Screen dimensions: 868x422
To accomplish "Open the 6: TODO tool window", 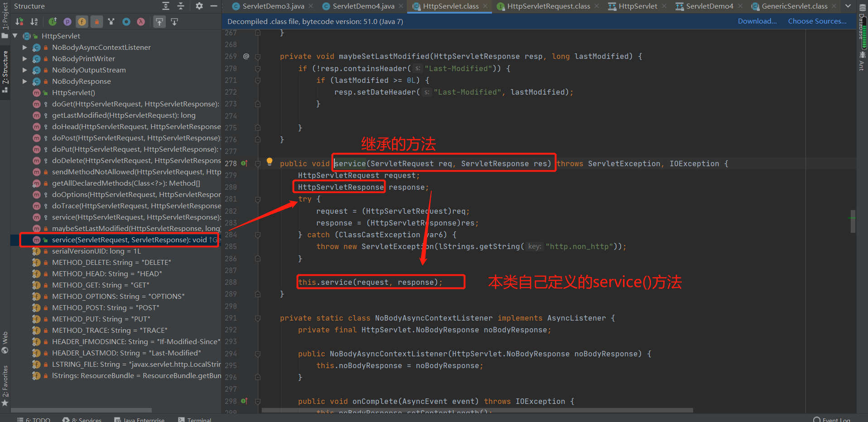I will 34,419.
